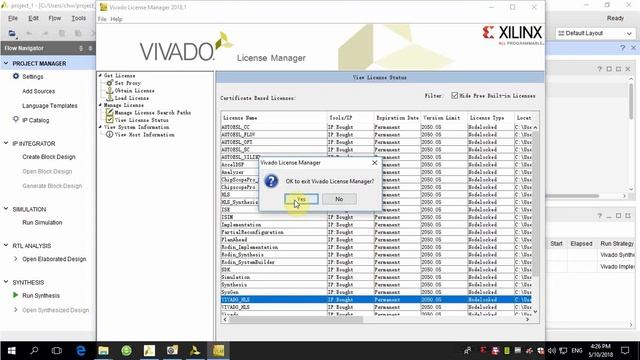
Task: Select Load License tree item
Action: (131, 98)
